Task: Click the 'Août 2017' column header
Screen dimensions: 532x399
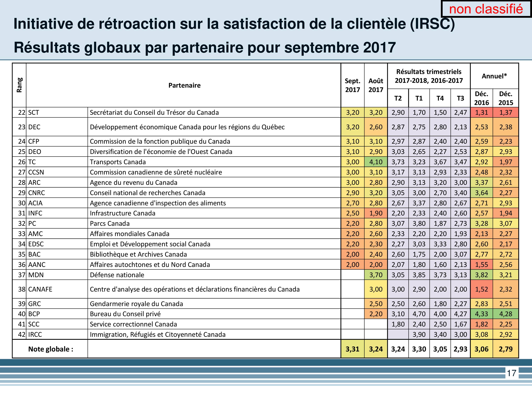Action: tap(376, 85)
